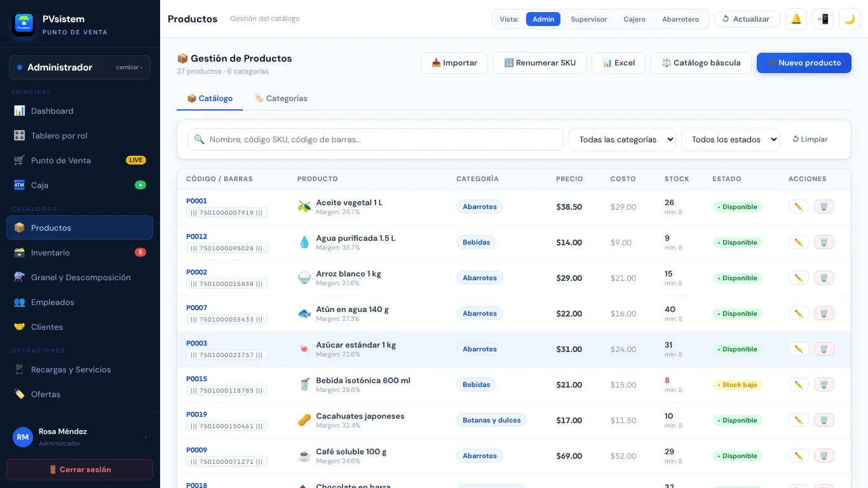Click the notifications bell icon

pyautogui.click(x=796, y=19)
